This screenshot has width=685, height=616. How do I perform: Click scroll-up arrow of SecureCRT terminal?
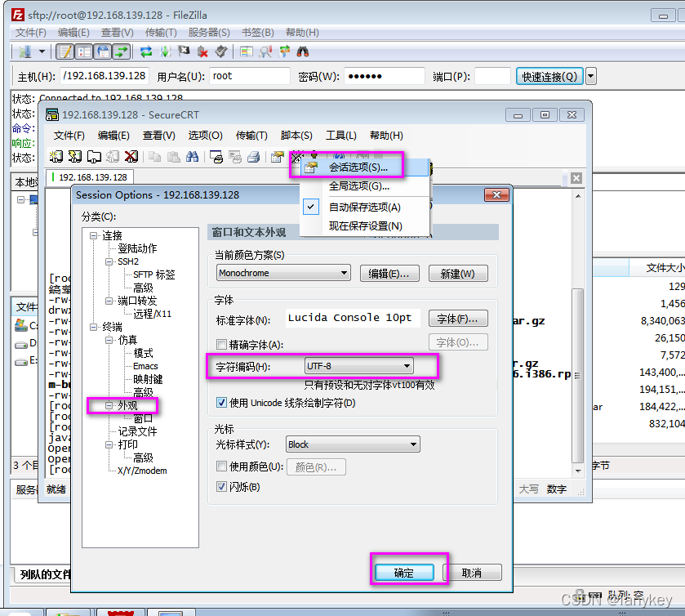[577, 196]
